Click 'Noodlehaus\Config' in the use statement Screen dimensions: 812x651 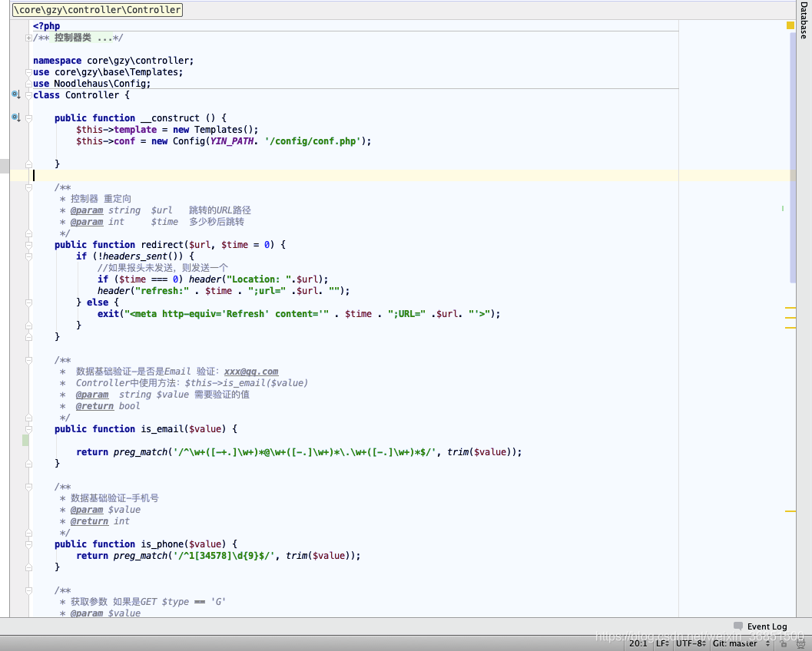coord(99,84)
